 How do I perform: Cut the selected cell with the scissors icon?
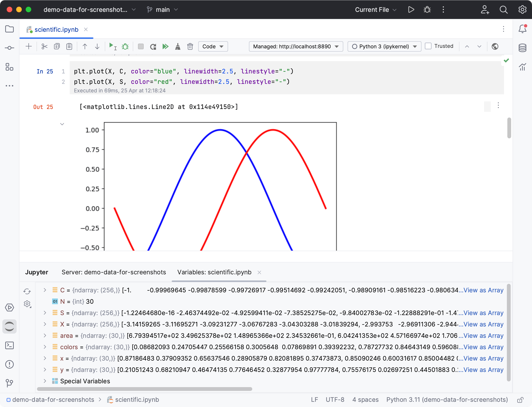[x=44, y=46]
